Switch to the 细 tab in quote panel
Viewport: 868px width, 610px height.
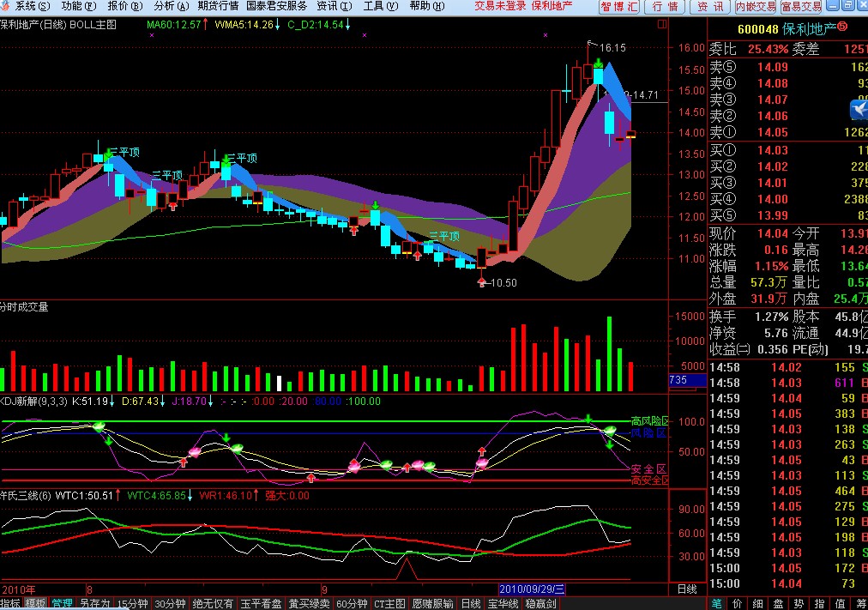pos(757,604)
